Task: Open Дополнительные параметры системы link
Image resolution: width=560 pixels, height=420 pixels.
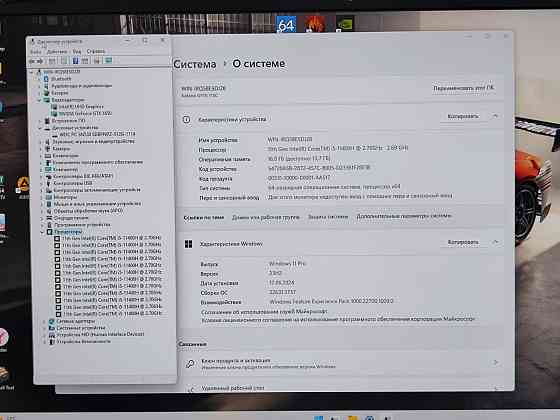Action: click(404, 216)
